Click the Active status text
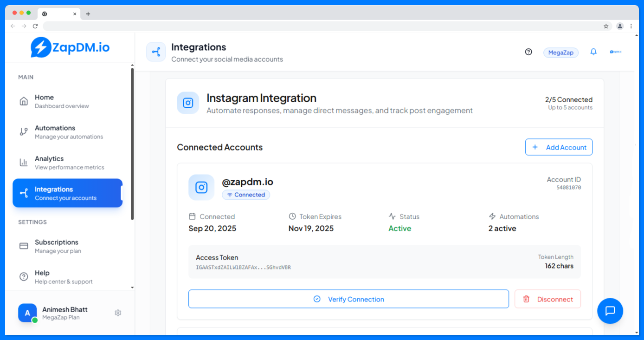The image size is (644, 340). coord(400,229)
